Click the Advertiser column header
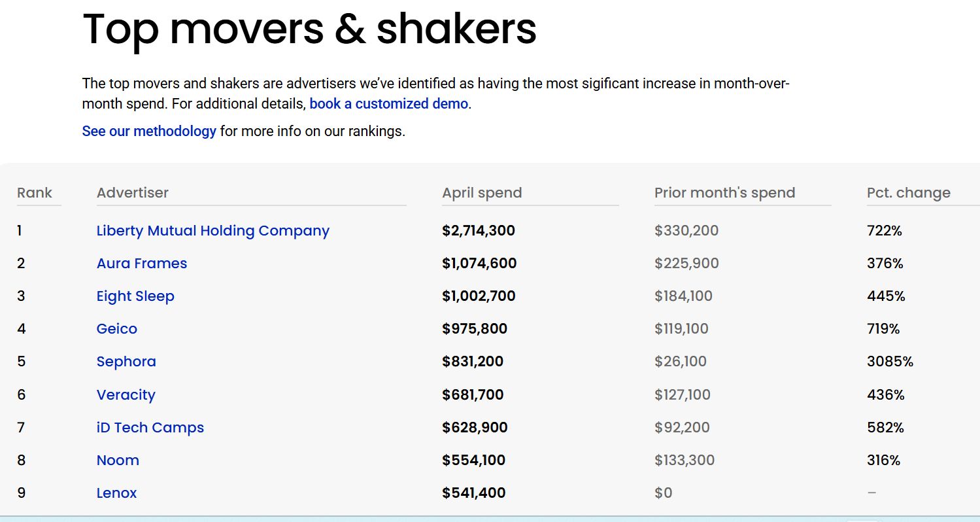 tap(133, 193)
